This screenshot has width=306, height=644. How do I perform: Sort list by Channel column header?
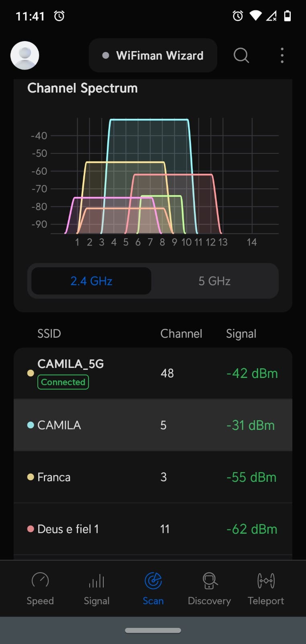tap(181, 334)
